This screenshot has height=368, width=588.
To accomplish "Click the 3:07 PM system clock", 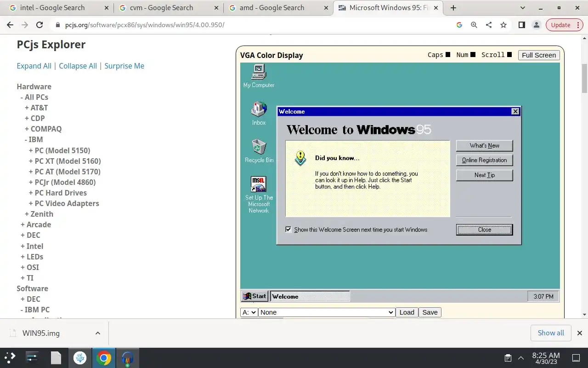I will click(543, 296).
